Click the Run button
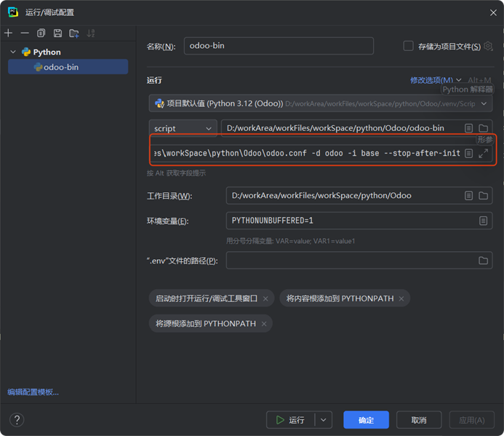504x436 pixels. coord(291,420)
